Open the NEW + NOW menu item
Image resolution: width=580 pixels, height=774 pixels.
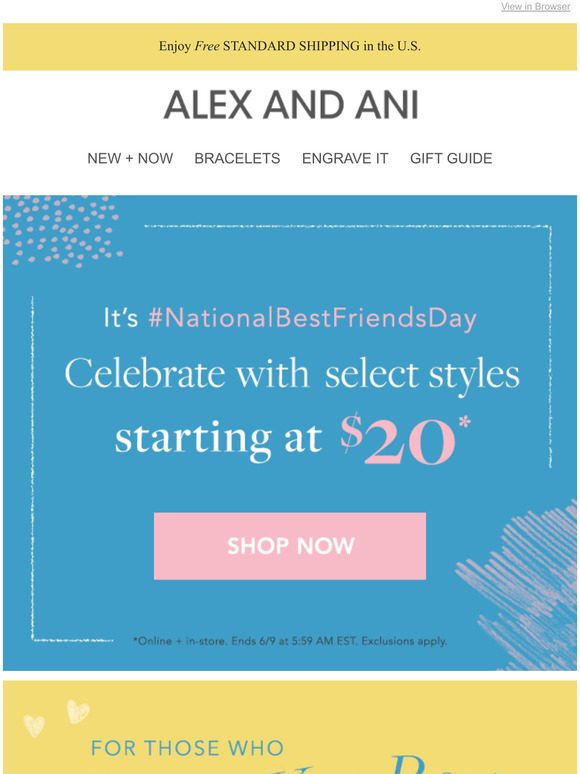pos(130,158)
